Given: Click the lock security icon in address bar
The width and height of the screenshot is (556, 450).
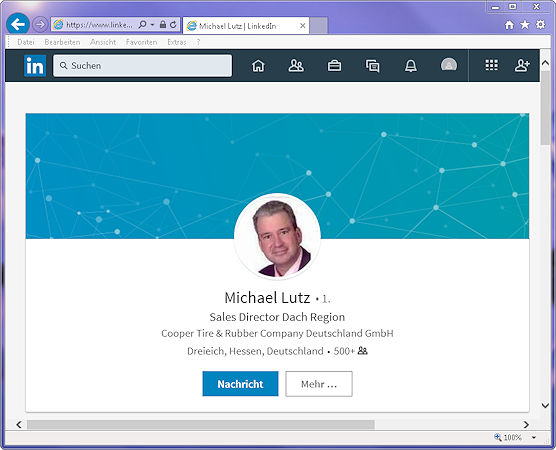Looking at the screenshot, I should coord(163,24).
